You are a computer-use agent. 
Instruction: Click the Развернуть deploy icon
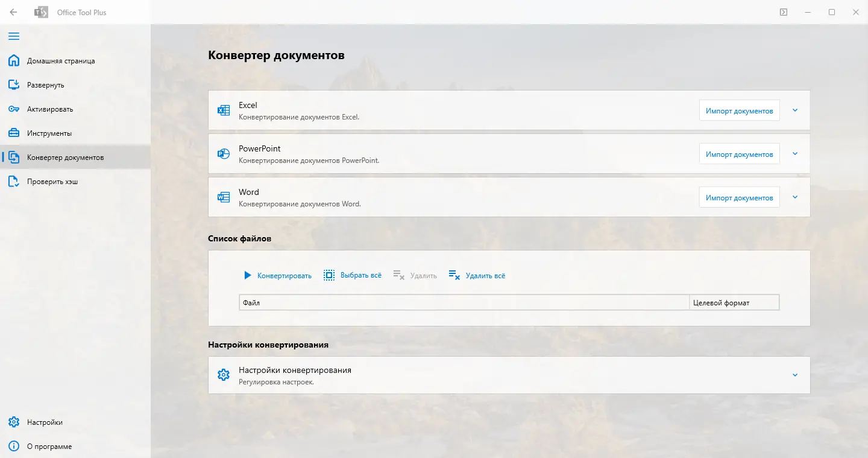click(13, 84)
